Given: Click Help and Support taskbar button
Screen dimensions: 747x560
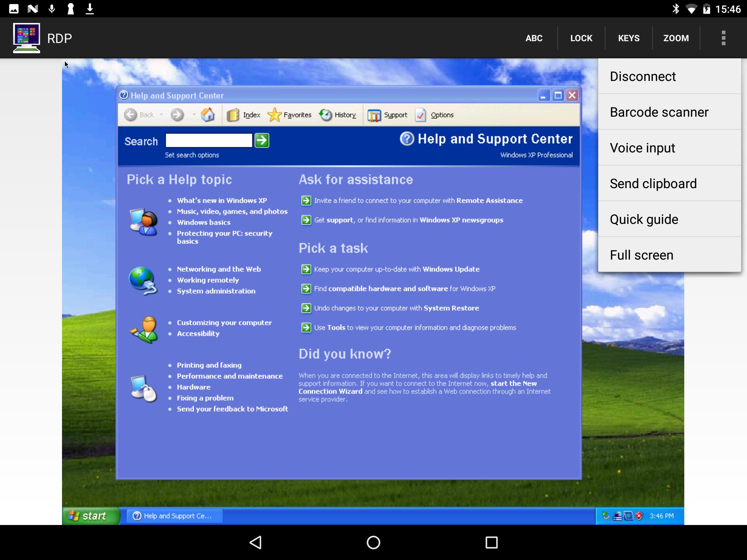Looking at the screenshot, I should point(174,516).
